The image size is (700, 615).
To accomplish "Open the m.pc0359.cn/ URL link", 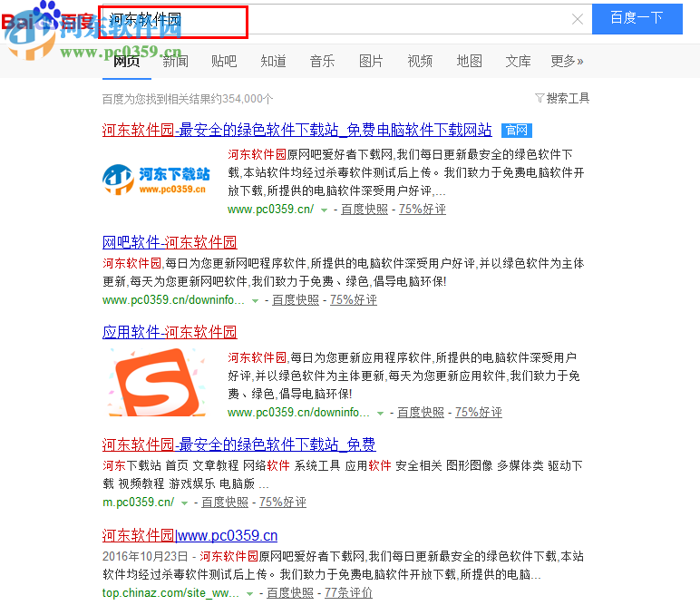I will (139, 502).
